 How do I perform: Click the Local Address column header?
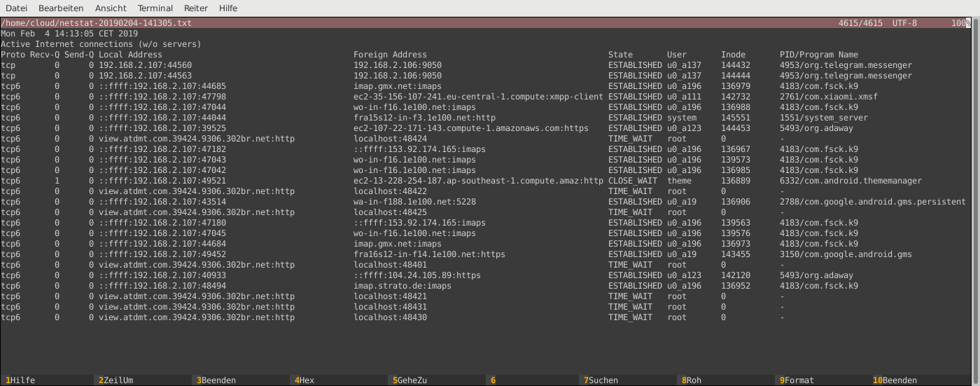130,55
